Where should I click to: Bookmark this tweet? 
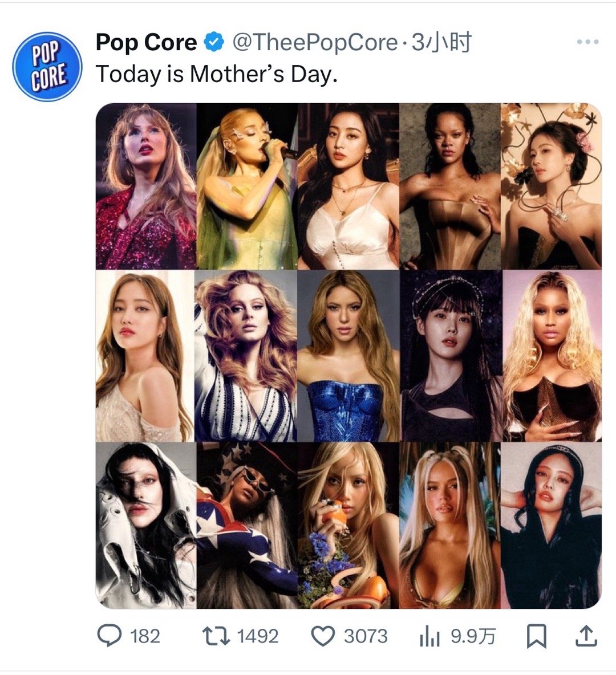(536, 636)
